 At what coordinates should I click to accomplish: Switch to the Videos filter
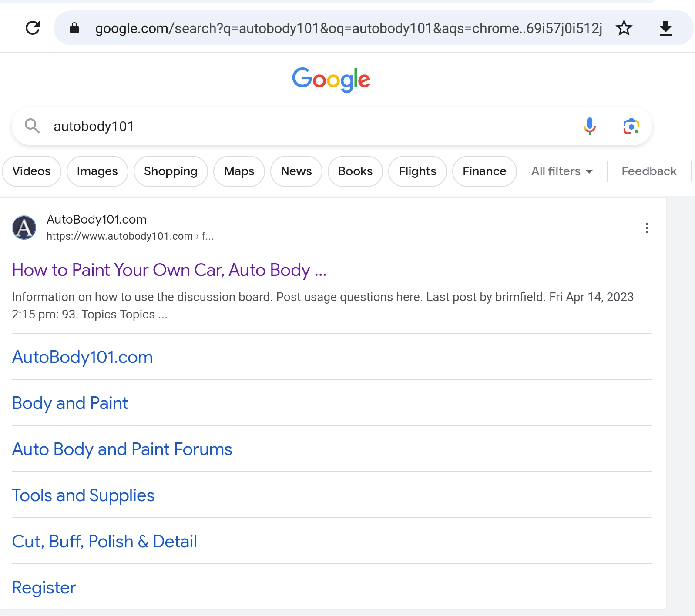31,171
